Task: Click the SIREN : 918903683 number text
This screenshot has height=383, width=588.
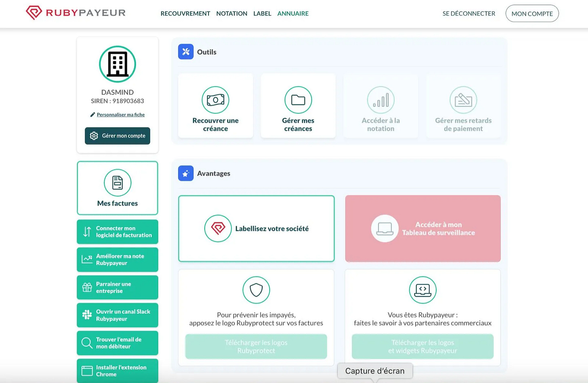Action: [x=118, y=101]
